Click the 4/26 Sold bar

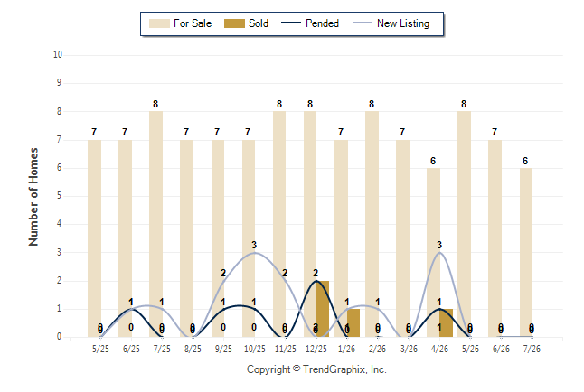click(447, 323)
